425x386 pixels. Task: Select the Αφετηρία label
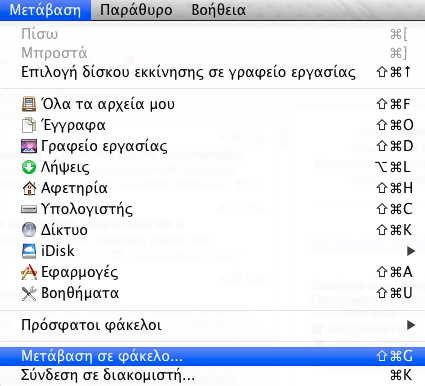(74, 188)
